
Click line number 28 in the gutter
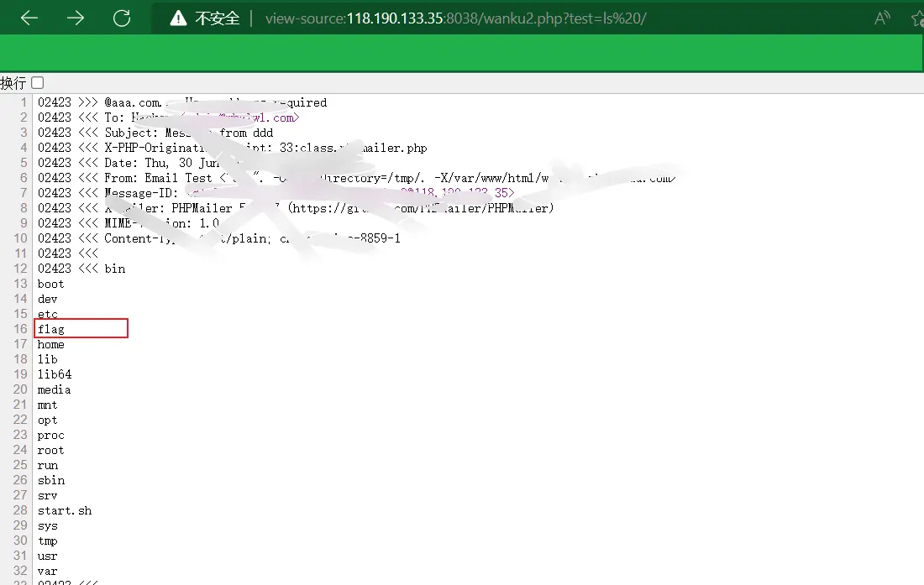coord(21,510)
